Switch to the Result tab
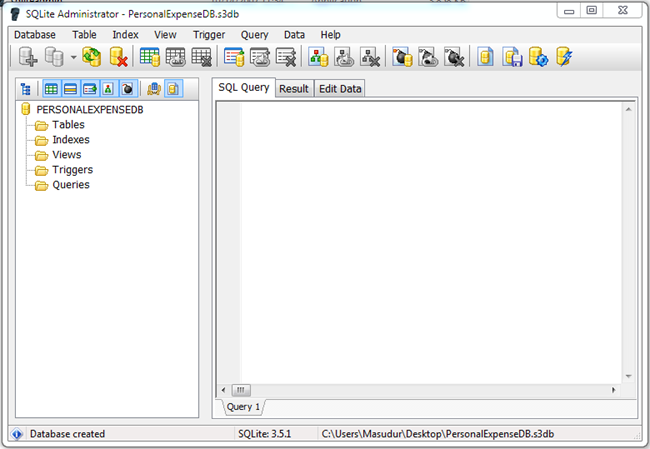 tap(294, 89)
